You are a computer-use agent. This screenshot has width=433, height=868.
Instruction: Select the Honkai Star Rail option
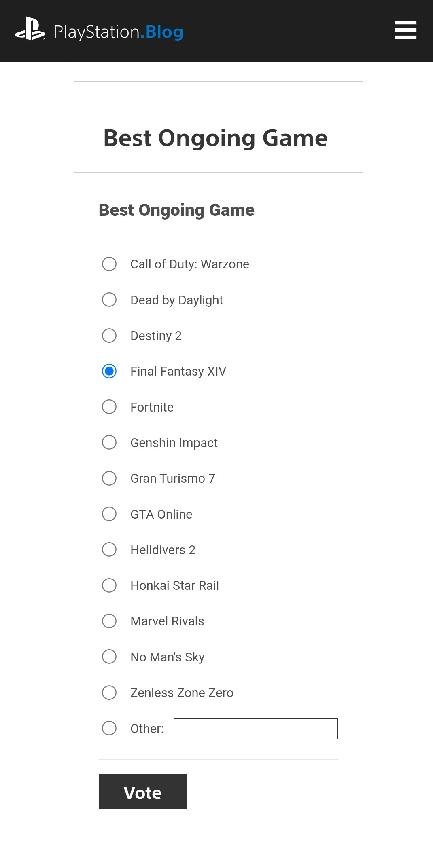pos(109,585)
